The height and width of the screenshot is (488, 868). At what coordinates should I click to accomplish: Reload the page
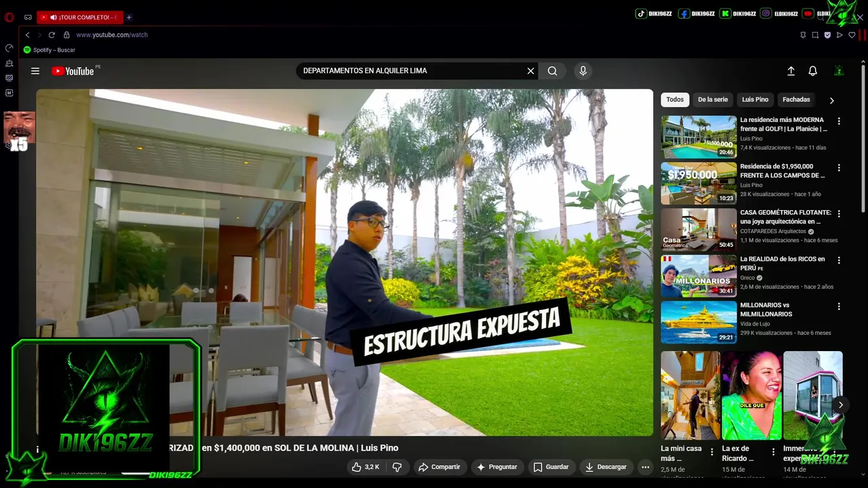[52, 35]
